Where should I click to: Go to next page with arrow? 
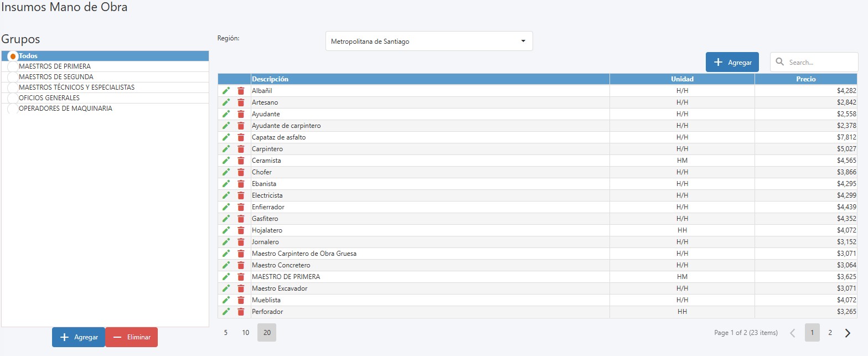(848, 333)
